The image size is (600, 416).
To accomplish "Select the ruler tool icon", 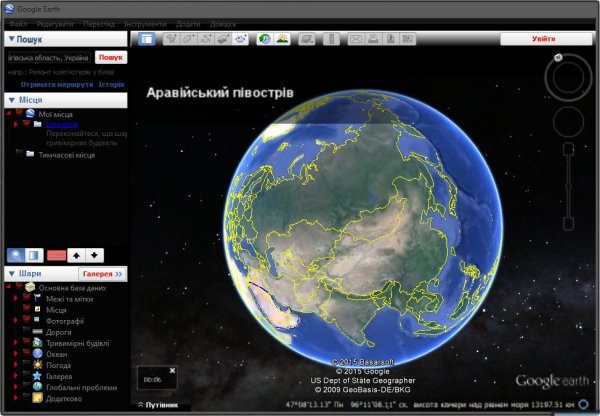I will click(331, 39).
